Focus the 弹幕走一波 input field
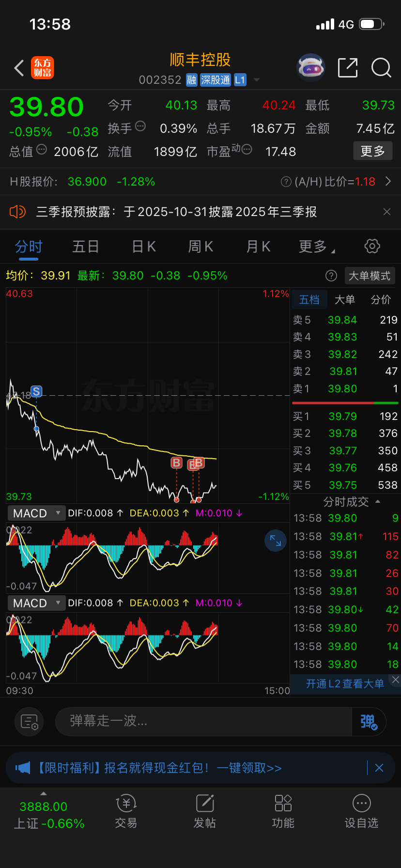401x868 pixels. 203,722
